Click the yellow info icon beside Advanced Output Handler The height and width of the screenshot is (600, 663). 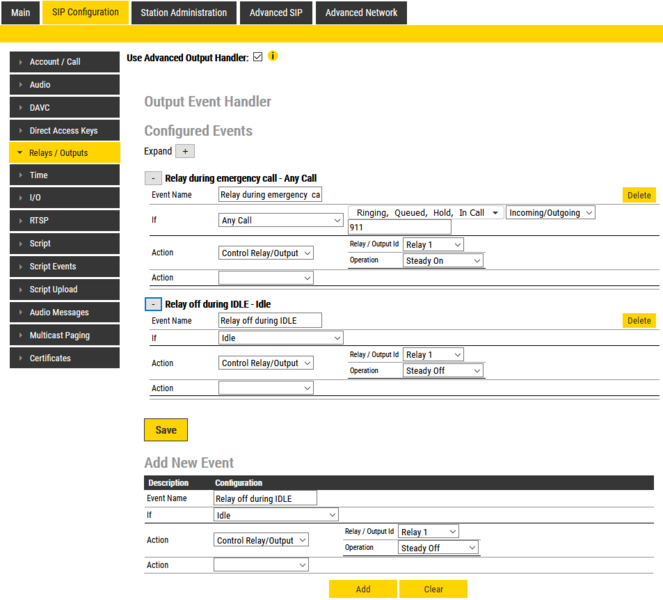tap(273, 56)
